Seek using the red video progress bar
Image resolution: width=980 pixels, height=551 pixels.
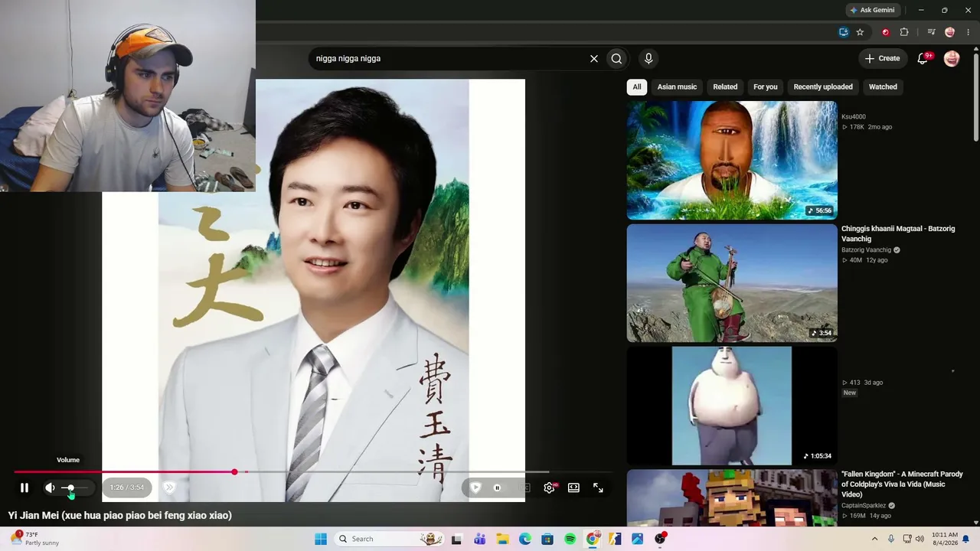pyautogui.click(x=312, y=472)
